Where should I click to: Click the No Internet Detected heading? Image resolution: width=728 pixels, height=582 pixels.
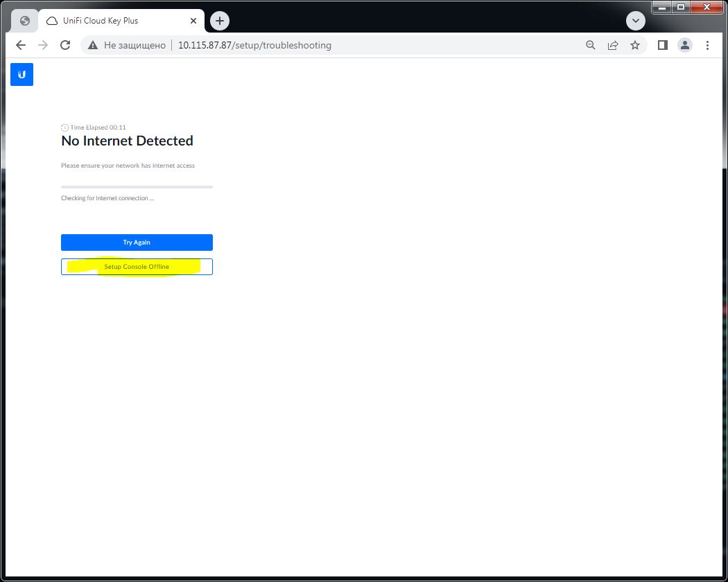(127, 141)
